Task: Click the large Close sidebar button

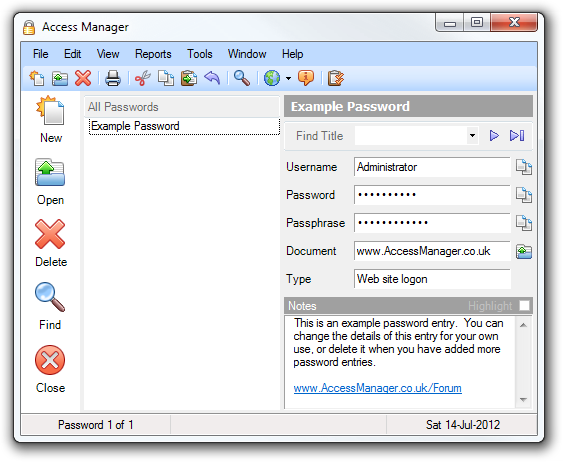Action: click(50, 370)
